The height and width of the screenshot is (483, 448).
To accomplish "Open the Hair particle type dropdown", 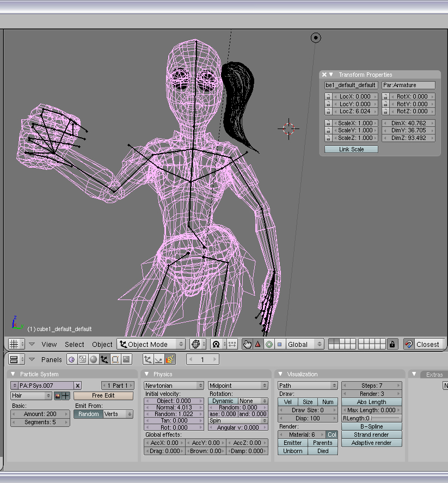I will point(31,395).
